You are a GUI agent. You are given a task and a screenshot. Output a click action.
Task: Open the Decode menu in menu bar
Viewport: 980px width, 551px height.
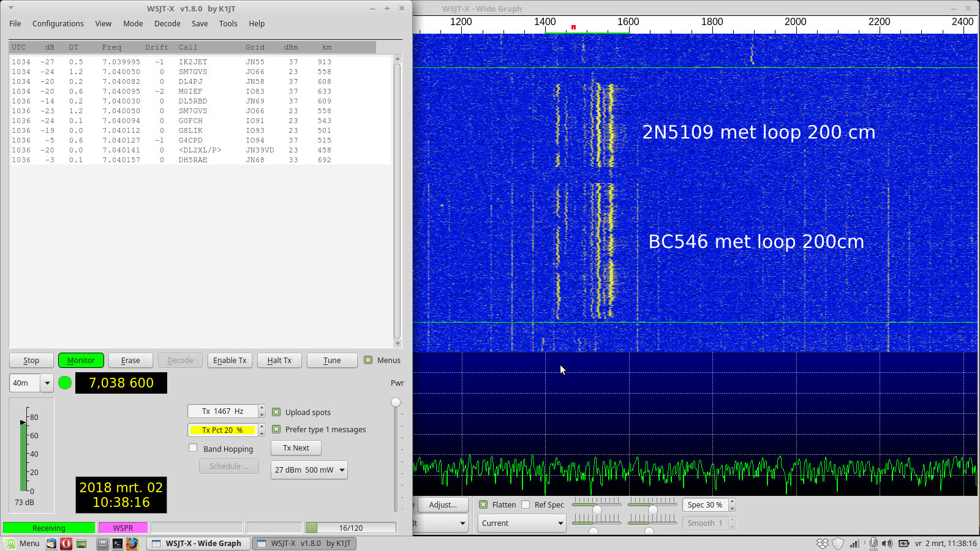tap(167, 24)
